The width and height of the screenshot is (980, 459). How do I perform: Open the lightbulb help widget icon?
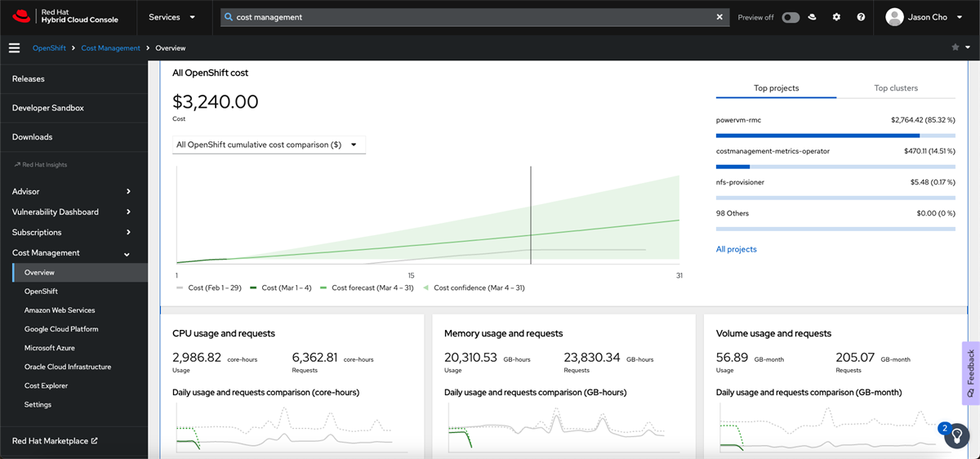click(x=955, y=437)
